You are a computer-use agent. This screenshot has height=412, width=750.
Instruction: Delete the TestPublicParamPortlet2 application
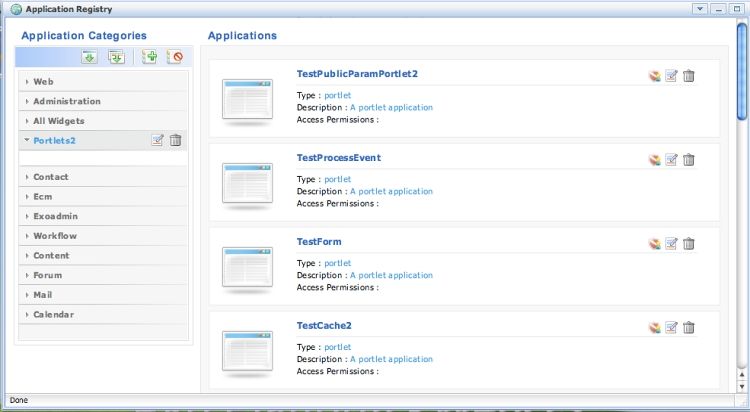click(688, 76)
